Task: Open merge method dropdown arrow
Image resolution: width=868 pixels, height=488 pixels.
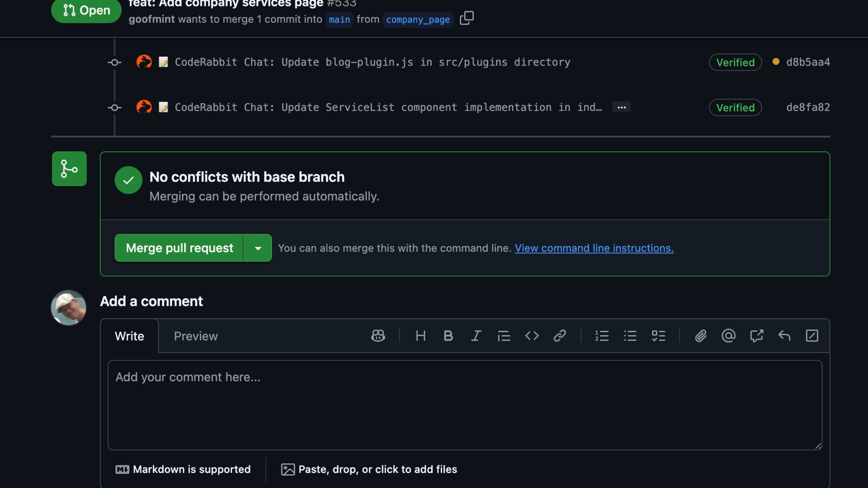Action: (258, 248)
